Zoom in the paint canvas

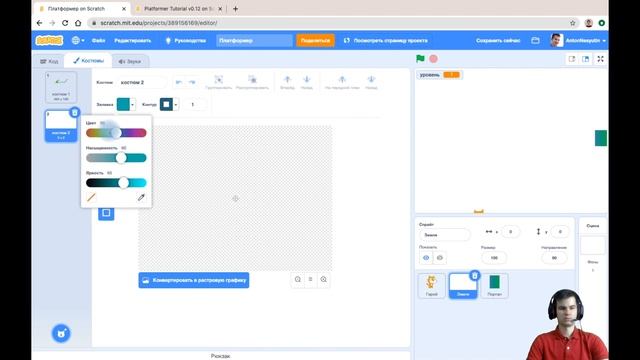[324, 280]
